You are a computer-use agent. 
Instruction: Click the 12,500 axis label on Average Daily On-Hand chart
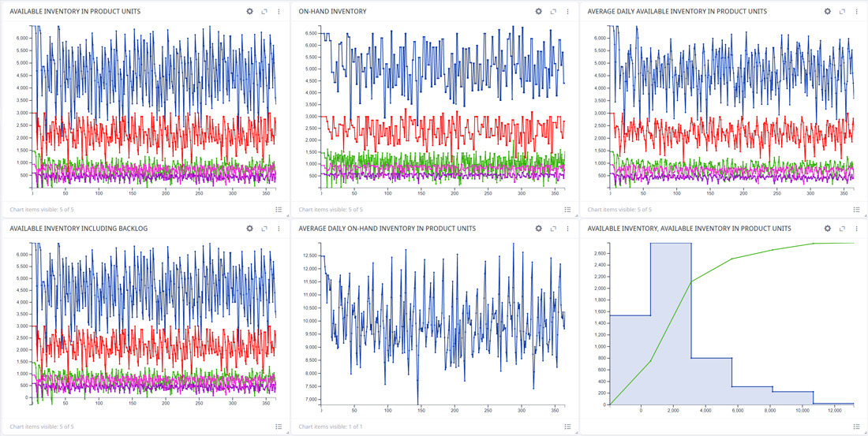[x=309, y=255]
